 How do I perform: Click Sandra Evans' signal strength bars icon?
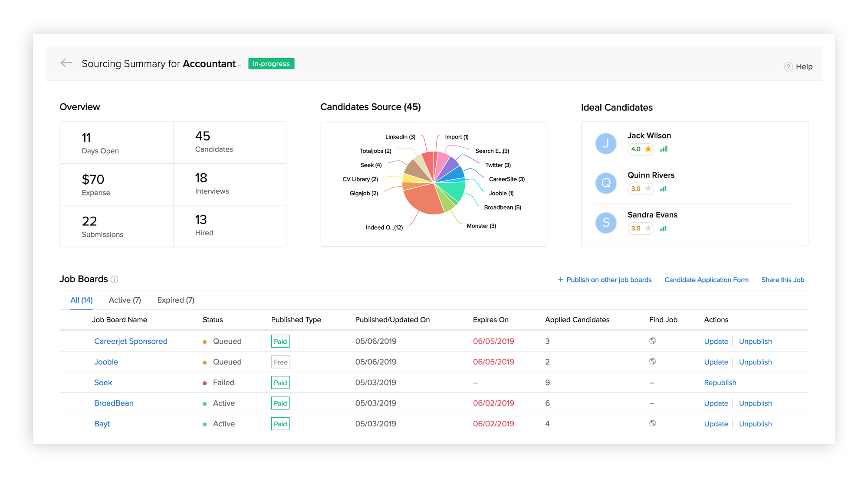[663, 228]
